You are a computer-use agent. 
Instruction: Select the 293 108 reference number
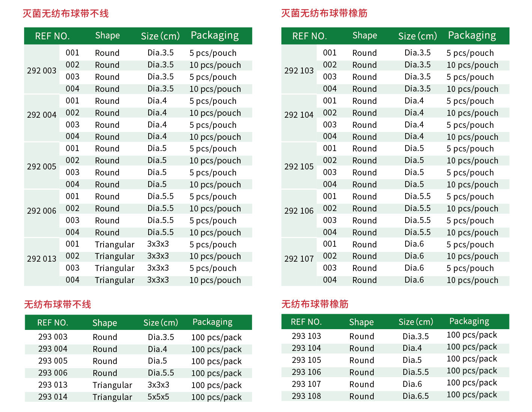tap(307, 396)
